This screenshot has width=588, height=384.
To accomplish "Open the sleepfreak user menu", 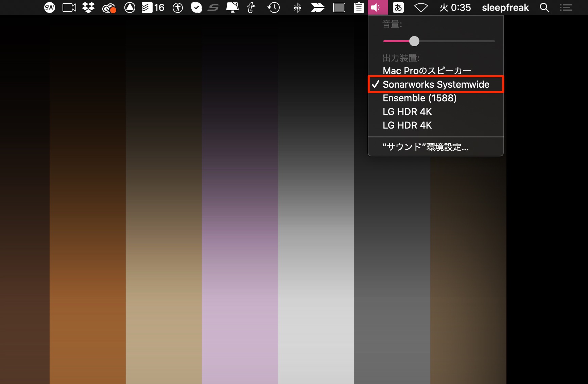I will pyautogui.click(x=505, y=7).
